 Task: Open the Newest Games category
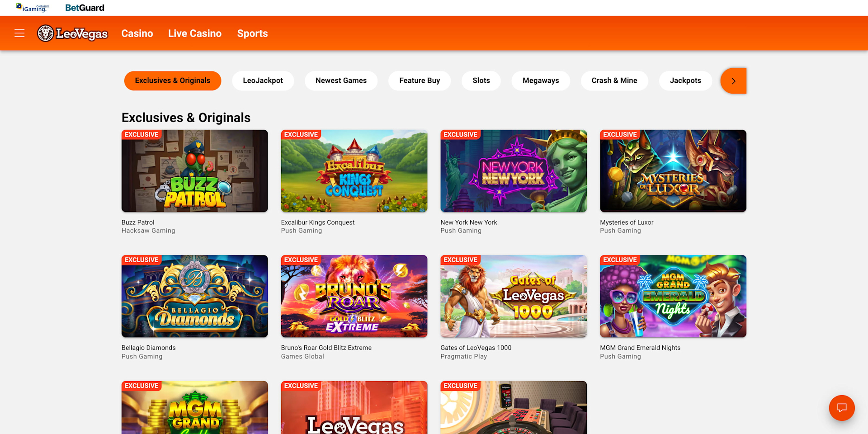[x=341, y=80]
